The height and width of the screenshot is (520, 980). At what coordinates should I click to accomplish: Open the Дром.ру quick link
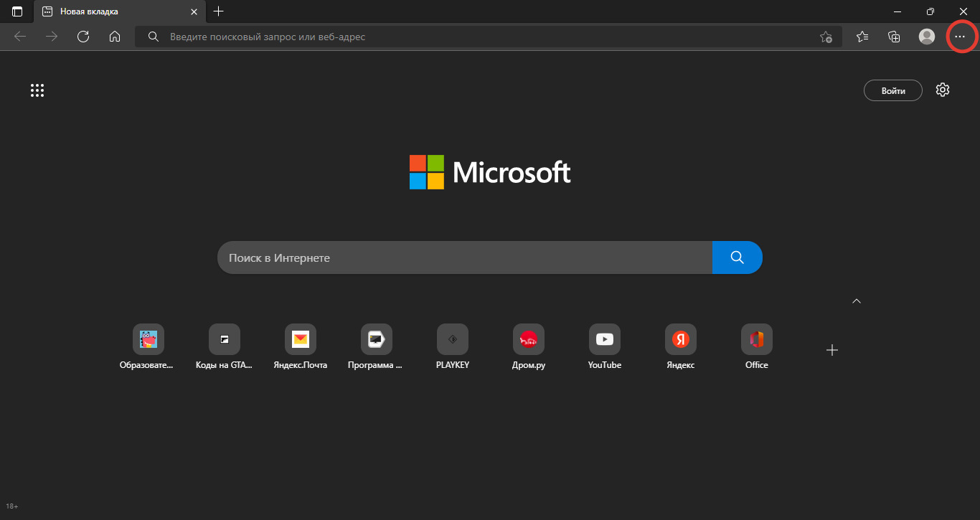(x=529, y=347)
